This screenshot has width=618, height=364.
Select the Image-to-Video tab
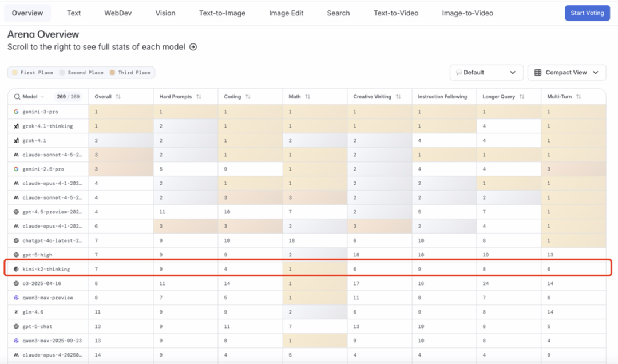468,13
